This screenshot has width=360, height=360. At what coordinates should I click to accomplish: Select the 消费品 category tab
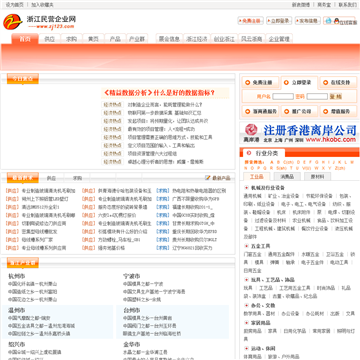(x=287, y=176)
